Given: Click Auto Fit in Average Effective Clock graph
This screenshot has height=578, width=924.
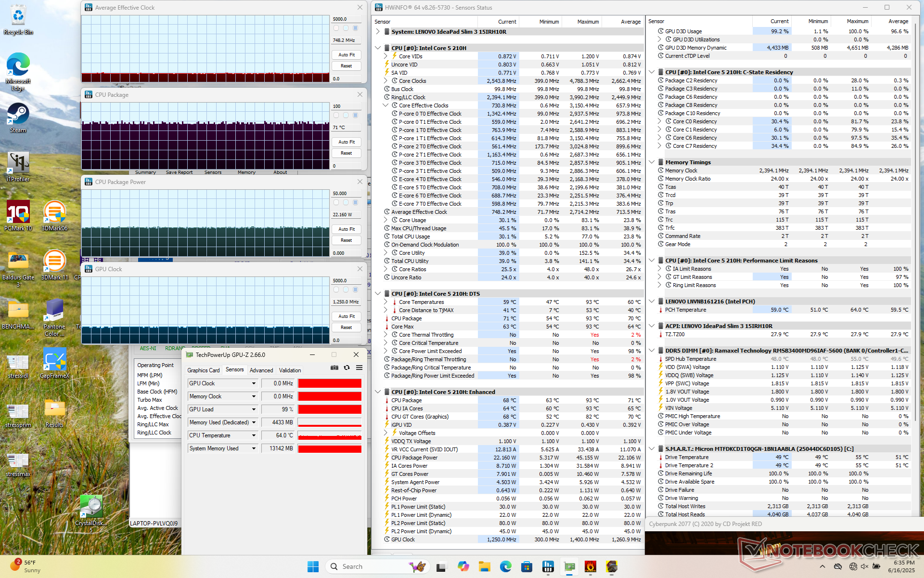Looking at the screenshot, I should tap(346, 55).
